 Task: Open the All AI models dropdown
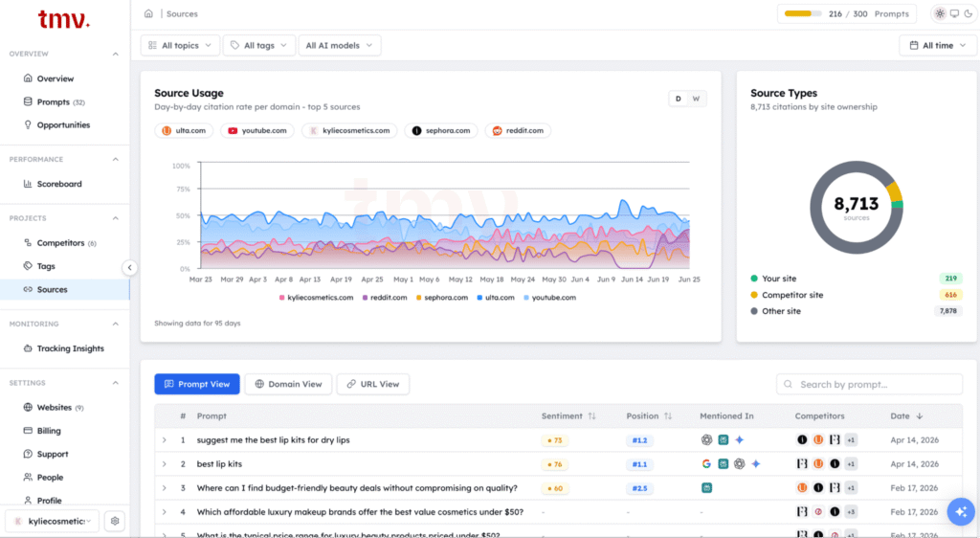click(x=340, y=46)
